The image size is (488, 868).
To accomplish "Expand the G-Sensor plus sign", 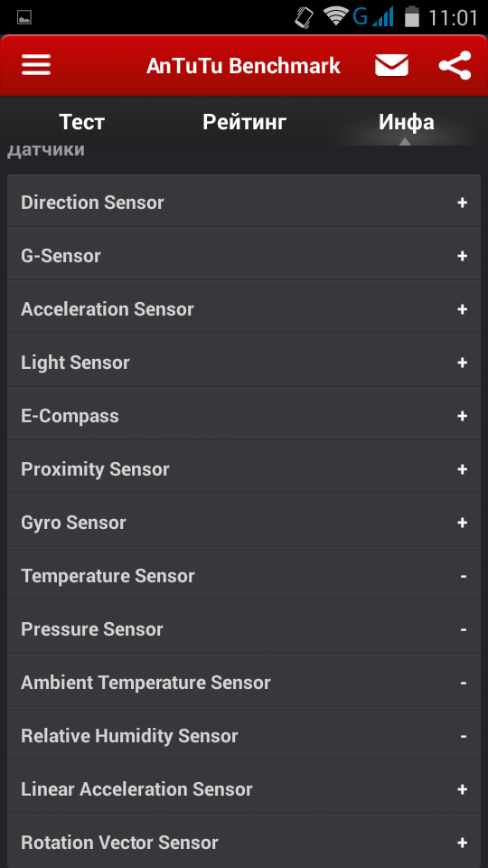I will point(462,256).
